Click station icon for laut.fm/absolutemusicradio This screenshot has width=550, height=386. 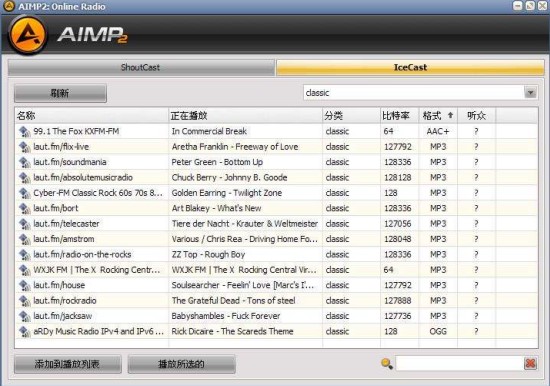(x=25, y=178)
